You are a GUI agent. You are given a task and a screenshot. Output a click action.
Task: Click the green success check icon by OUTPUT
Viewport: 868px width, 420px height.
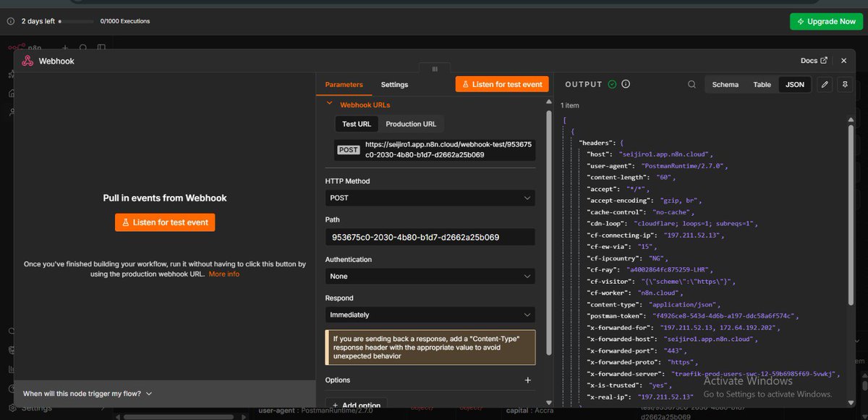[612, 84]
